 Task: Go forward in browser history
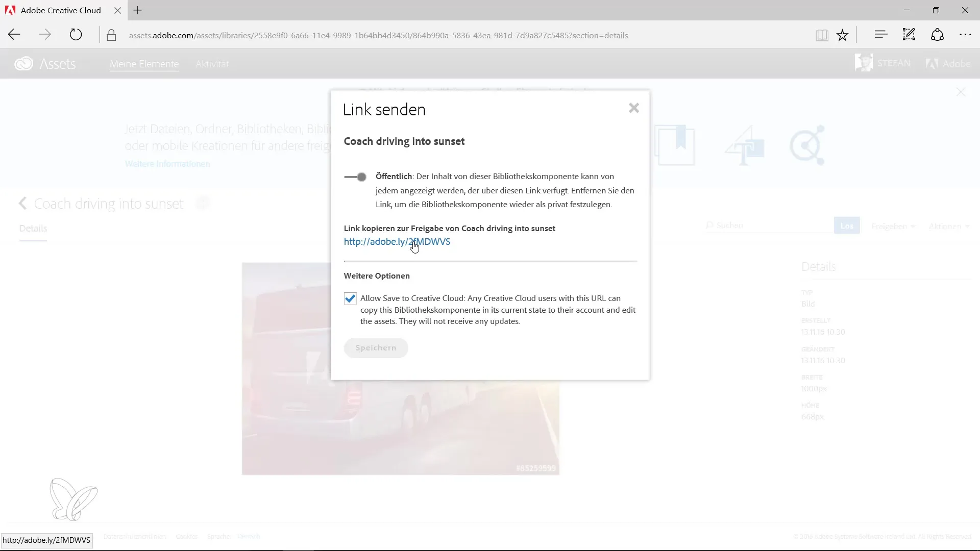[45, 35]
